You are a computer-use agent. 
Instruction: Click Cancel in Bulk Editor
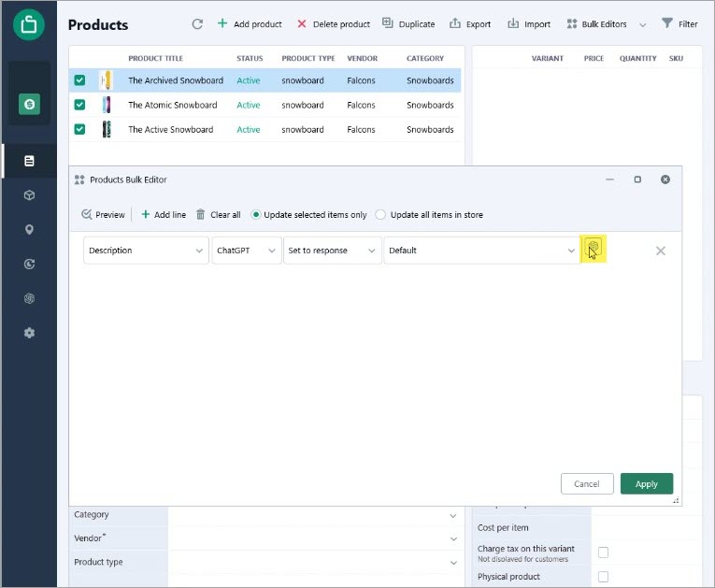(x=587, y=483)
